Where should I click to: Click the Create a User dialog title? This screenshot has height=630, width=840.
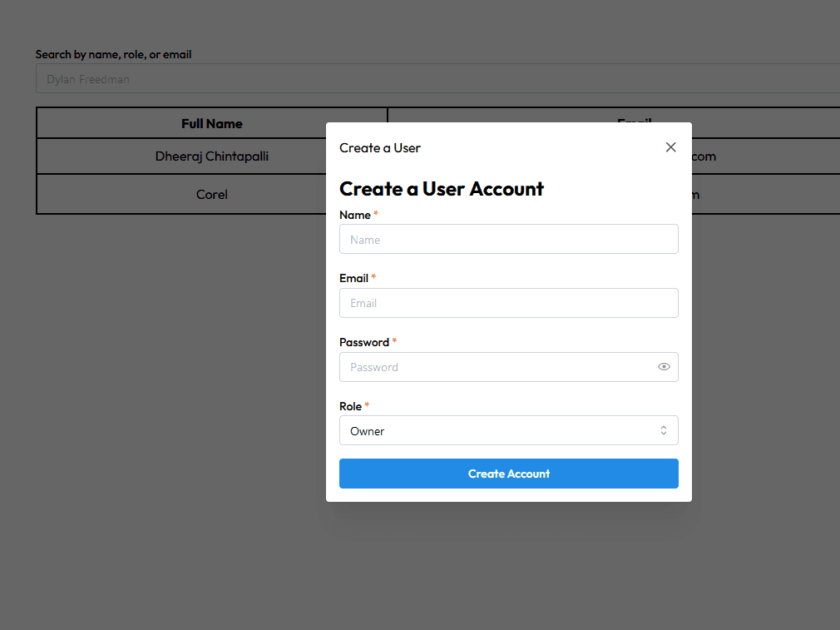click(380, 148)
